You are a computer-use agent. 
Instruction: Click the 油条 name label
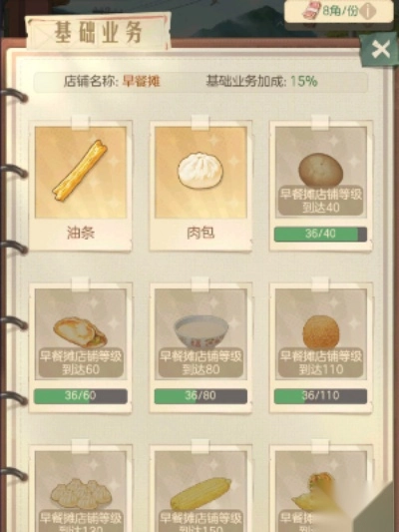[x=81, y=234]
